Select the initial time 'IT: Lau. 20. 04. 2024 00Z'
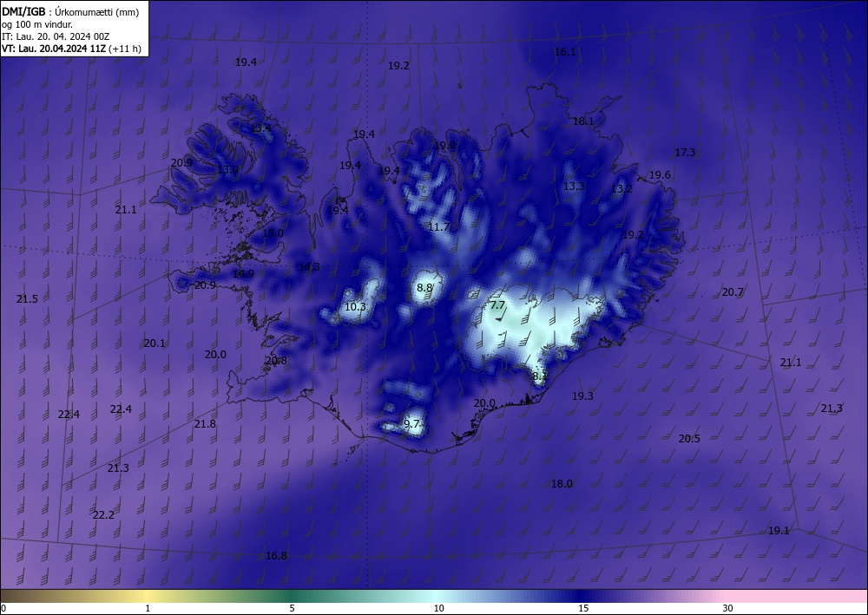The width and height of the screenshot is (868, 615). tap(56, 36)
